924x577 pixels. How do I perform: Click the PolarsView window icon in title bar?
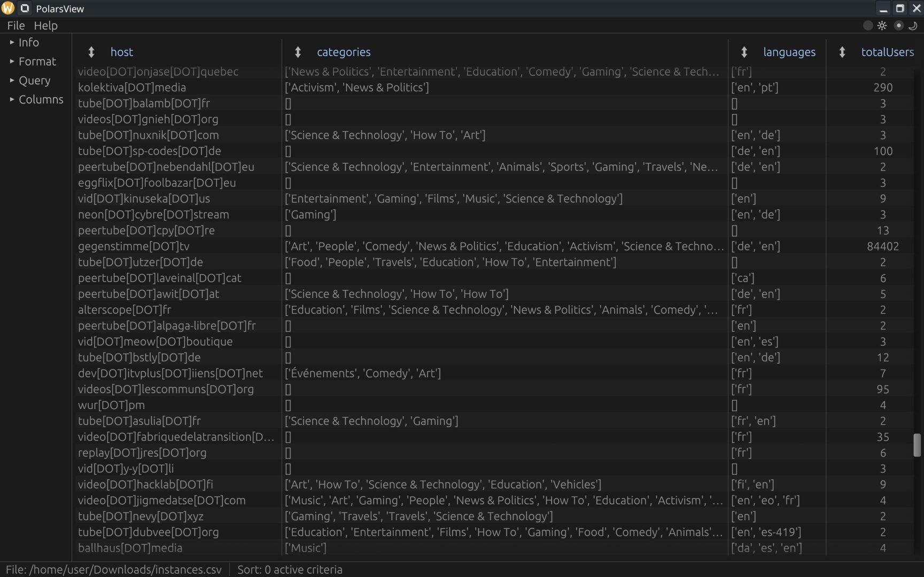[25, 9]
